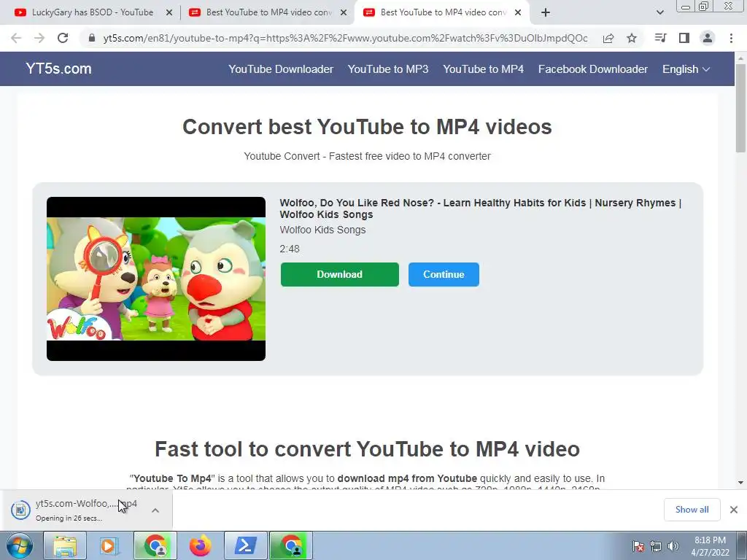Click the Wolfoo Kids Songs channel name
Viewport: 747px width, 560px height.
click(322, 230)
